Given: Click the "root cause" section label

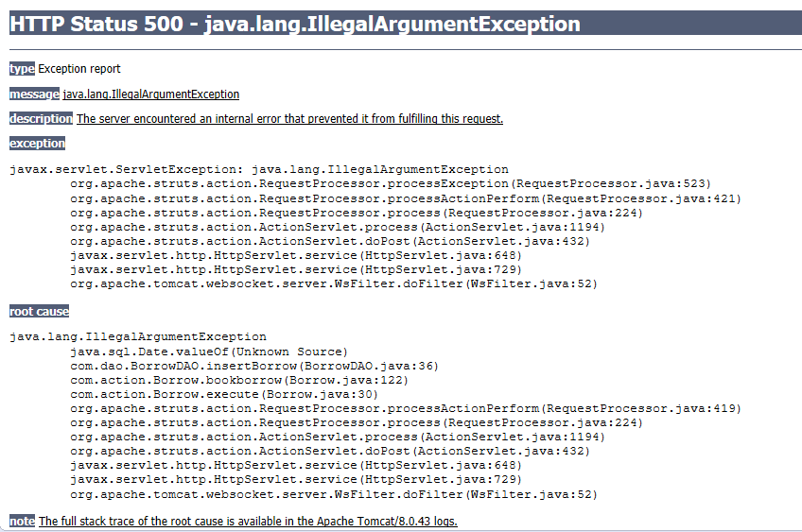Looking at the screenshot, I should coord(39,311).
